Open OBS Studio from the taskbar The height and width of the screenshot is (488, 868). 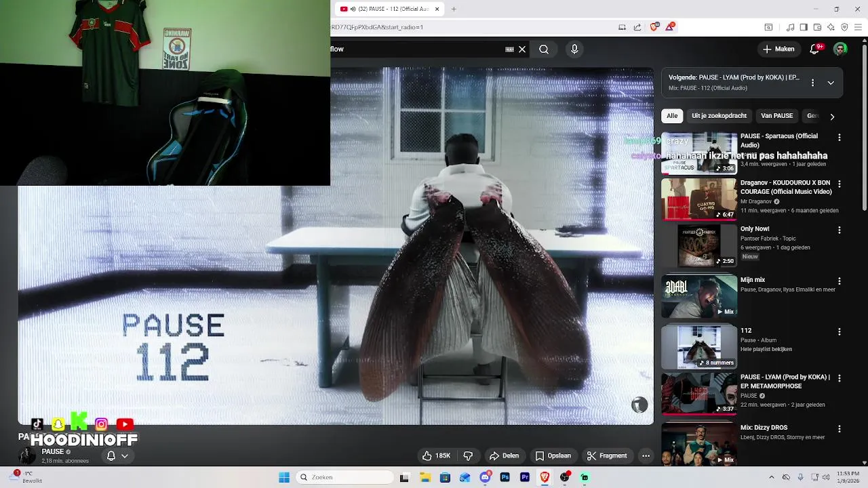tap(565, 477)
